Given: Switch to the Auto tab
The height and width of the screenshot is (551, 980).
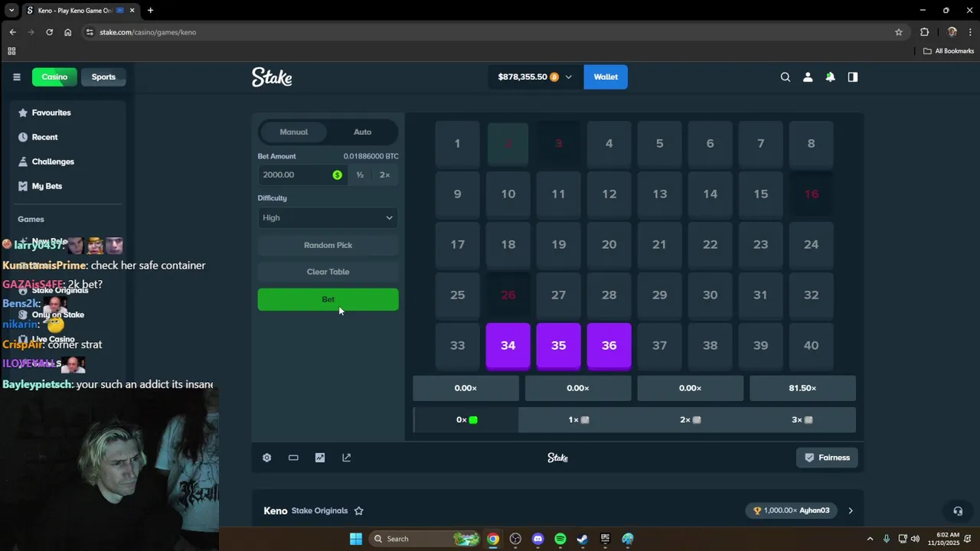Looking at the screenshot, I should point(362,132).
